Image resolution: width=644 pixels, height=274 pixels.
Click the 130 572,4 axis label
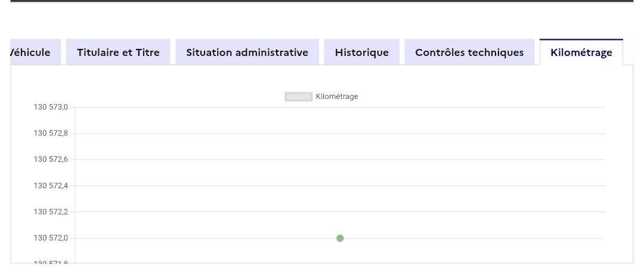51,186
